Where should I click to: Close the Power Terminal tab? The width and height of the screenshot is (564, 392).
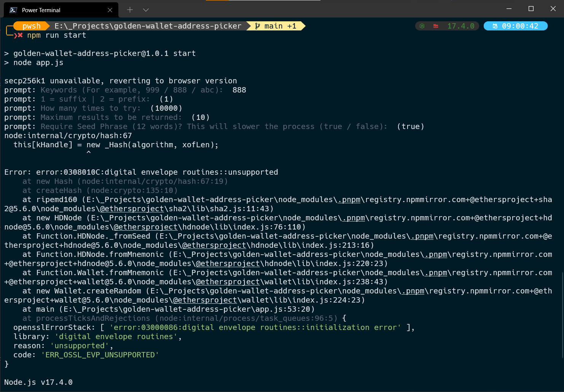110,10
